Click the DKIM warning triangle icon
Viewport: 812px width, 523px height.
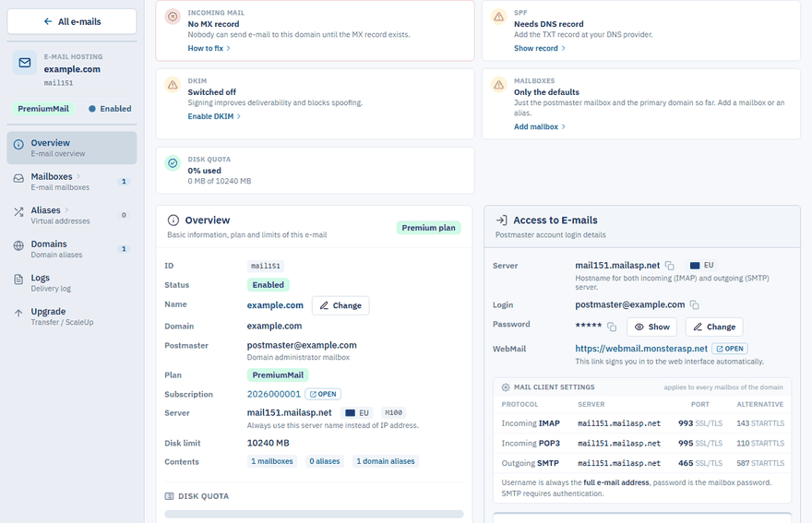coord(173,85)
